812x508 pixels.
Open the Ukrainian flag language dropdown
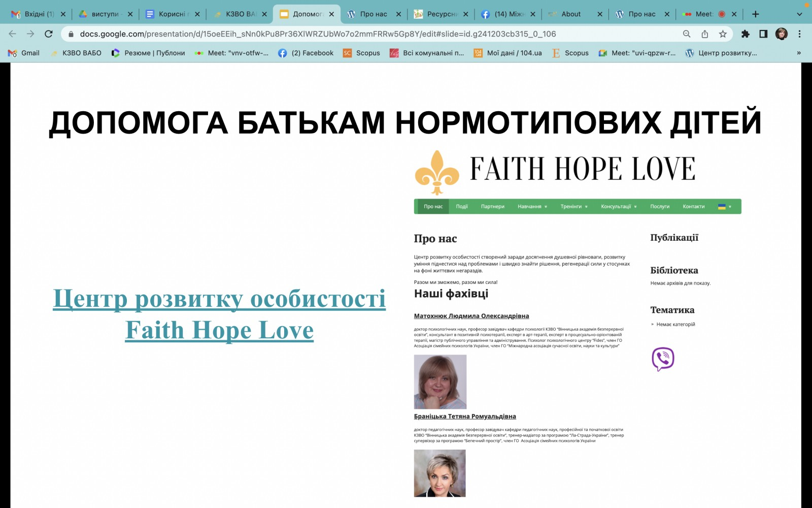[x=725, y=206]
